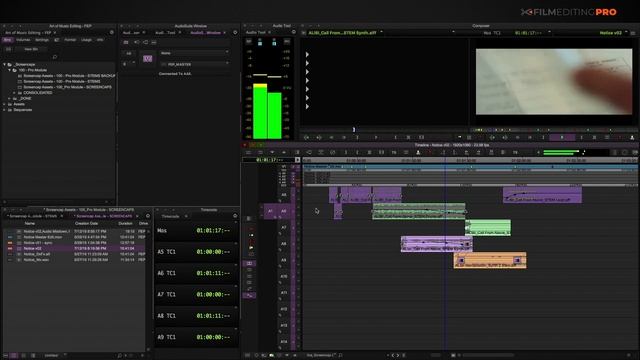640x360 pixels.
Task: Click the timeline timecode field 01:01:17
Action: pos(268,160)
